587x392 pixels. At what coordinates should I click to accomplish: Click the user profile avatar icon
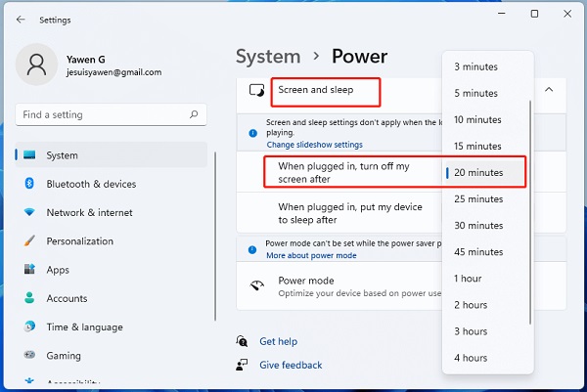click(x=37, y=65)
